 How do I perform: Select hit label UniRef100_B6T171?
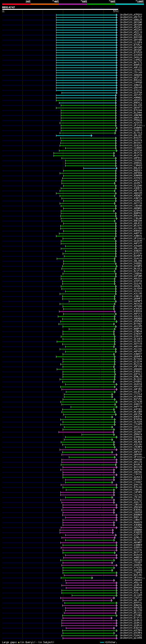(x=131, y=63)
